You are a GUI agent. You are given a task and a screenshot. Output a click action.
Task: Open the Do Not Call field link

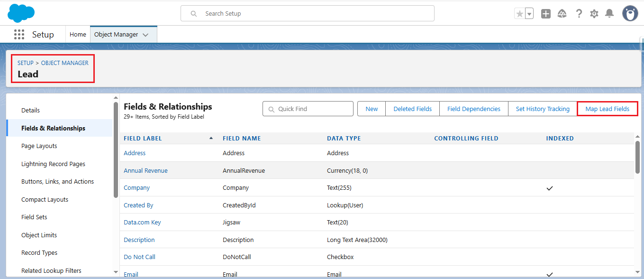(139, 257)
